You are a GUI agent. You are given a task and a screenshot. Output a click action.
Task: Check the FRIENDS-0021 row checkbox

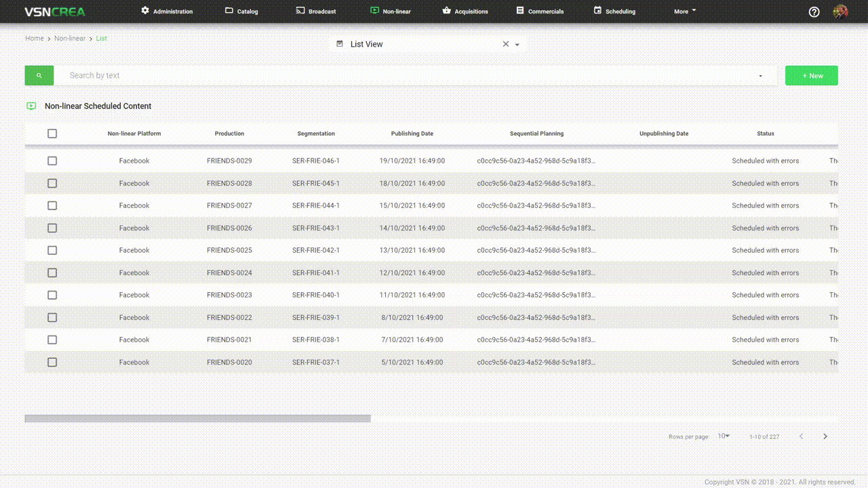(52, 340)
